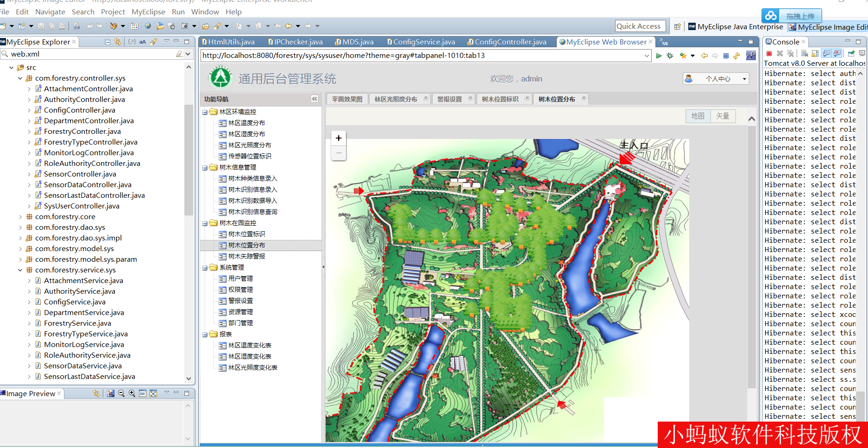Zoom out in the Image Preview panel
The height and width of the screenshot is (448, 868).
pos(121,393)
